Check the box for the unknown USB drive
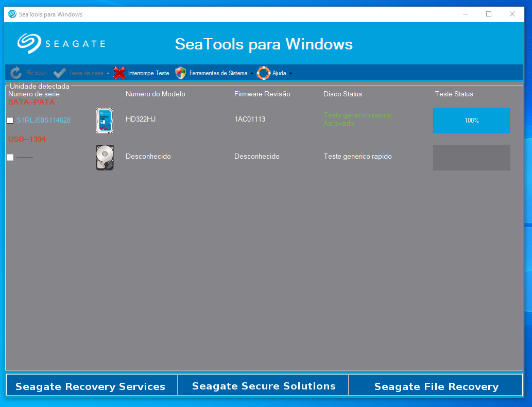Image resolution: width=532 pixels, height=407 pixels. [x=10, y=157]
